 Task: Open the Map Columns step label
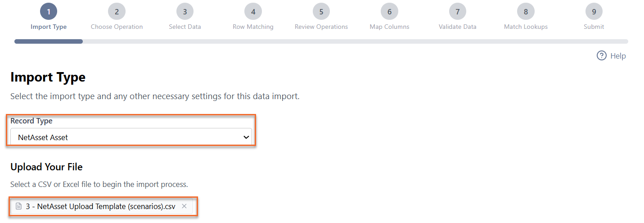[x=389, y=27]
